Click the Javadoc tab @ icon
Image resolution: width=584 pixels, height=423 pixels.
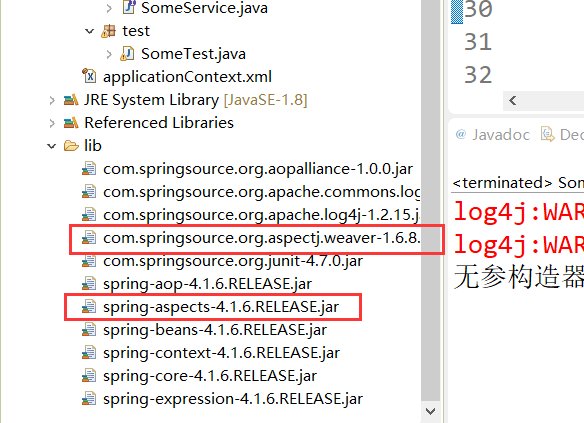pos(461,134)
